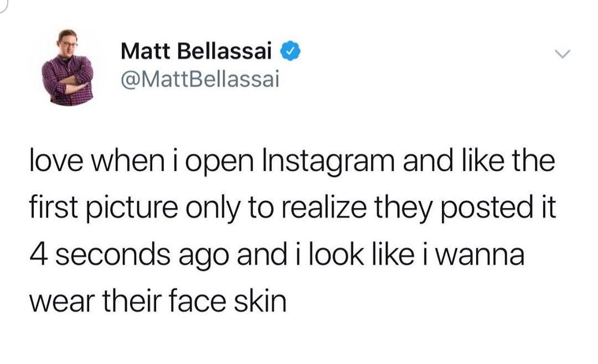Click 'wear their face skin' line

157,301
